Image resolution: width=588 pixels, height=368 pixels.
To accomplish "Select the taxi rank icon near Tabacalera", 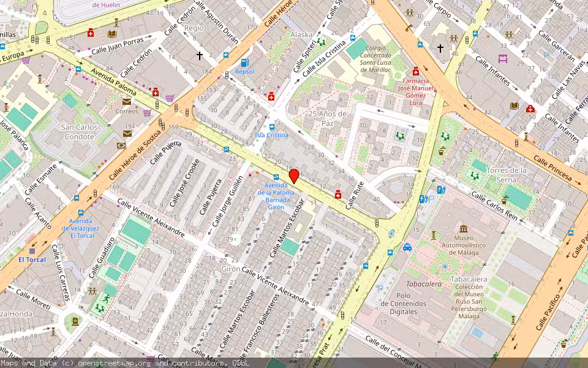I will point(407,247).
